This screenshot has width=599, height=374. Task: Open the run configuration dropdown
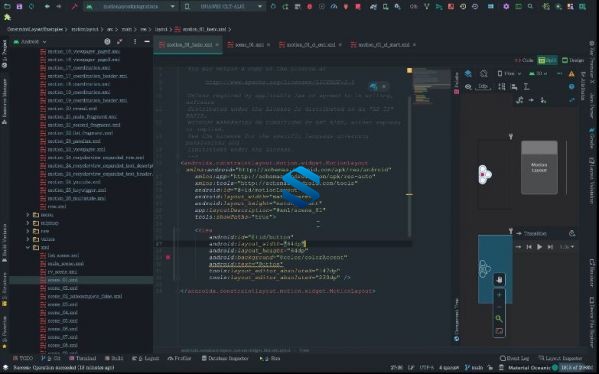tap(131, 6)
